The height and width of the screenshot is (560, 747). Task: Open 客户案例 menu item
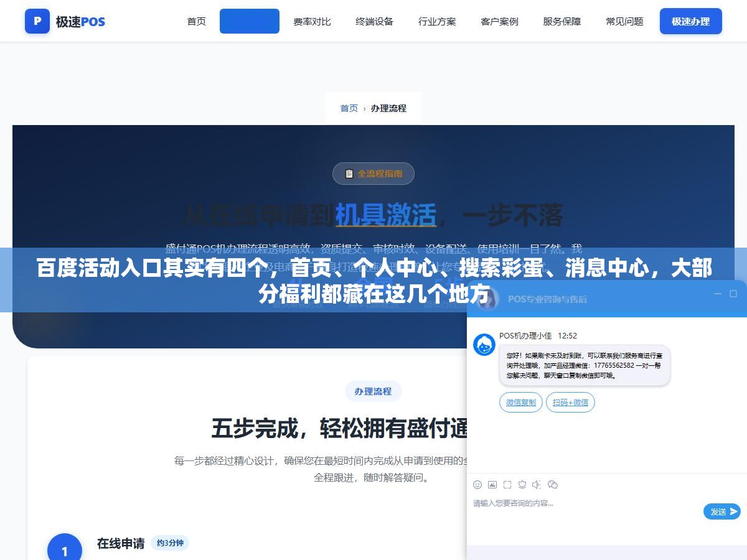[x=499, y=21]
